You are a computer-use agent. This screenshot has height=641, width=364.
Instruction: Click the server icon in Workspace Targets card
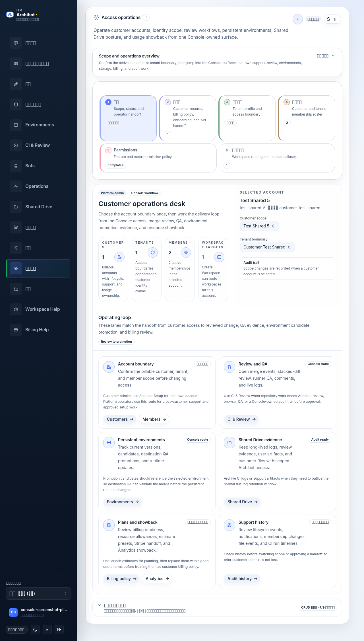click(219, 257)
